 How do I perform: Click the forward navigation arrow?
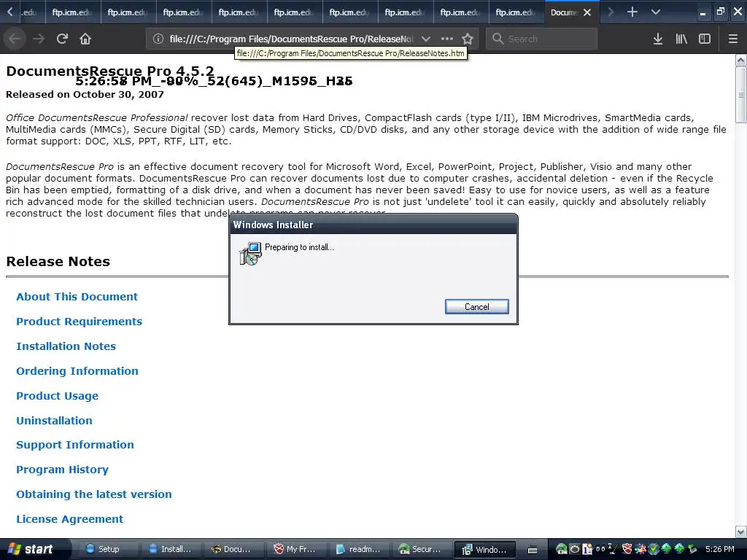point(39,39)
